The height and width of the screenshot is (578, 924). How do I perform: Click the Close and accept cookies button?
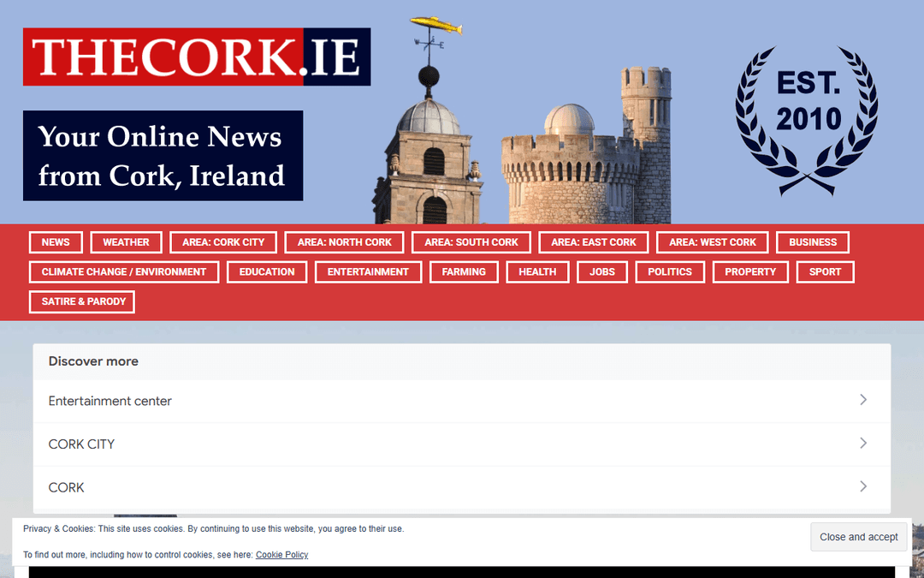859,537
